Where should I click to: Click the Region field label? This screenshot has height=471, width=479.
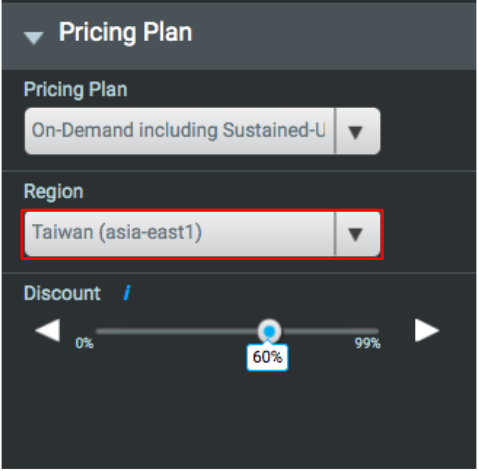coord(53,192)
